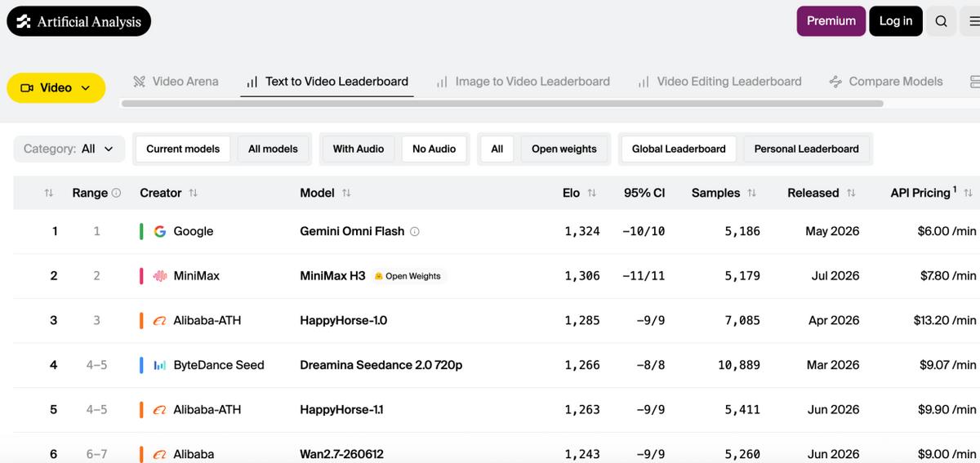Sort by Released column arrows

[851, 194]
